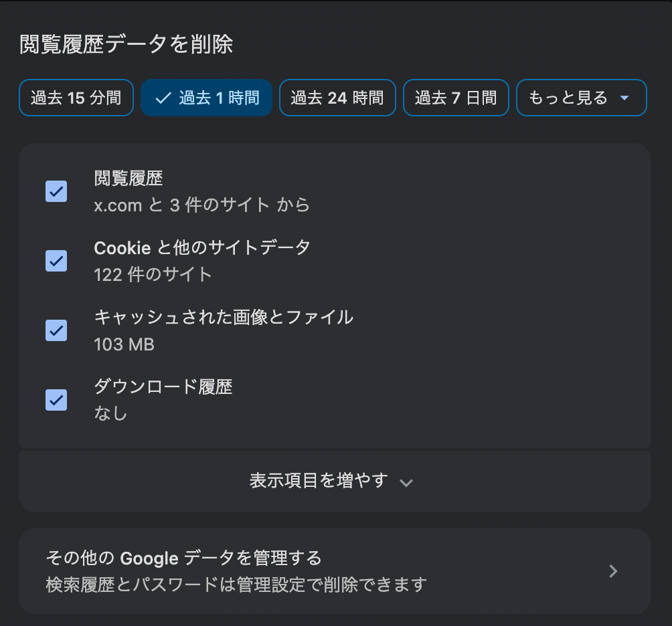Click the chevron beside 表示項目を増やす

point(406,482)
